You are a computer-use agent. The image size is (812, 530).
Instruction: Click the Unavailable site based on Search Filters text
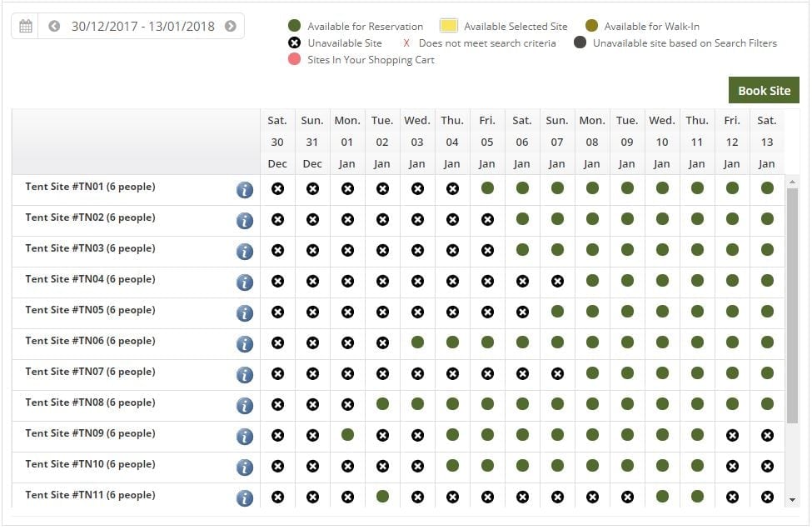685,43
